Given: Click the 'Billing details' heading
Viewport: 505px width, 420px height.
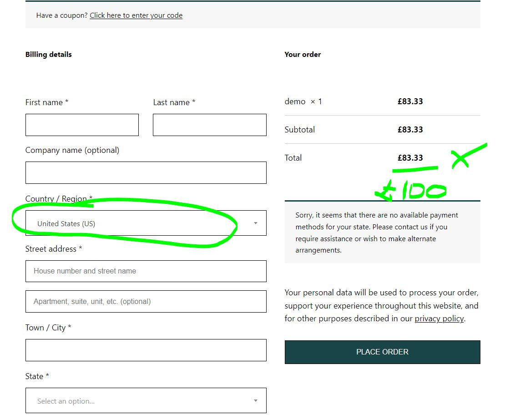Looking at the screenshot, I should point(49,55).
